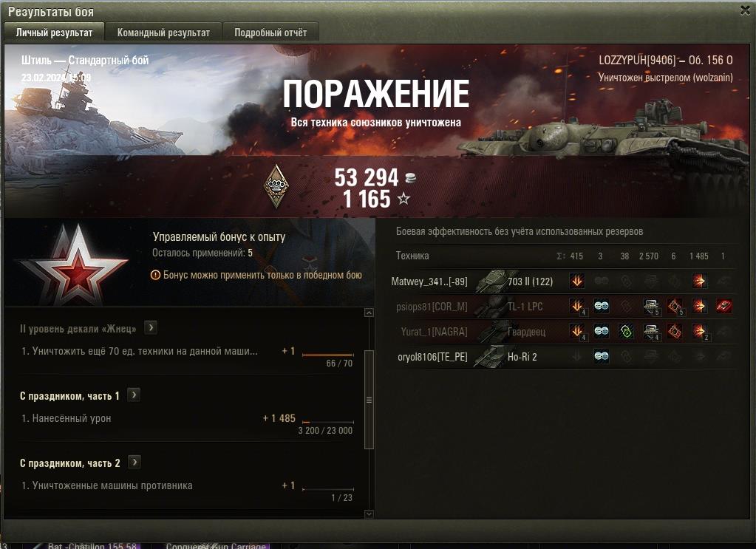Screen dimensions: 756x549
Task: Click the Нанесённый урон progress bar
Action: [328, 422]
